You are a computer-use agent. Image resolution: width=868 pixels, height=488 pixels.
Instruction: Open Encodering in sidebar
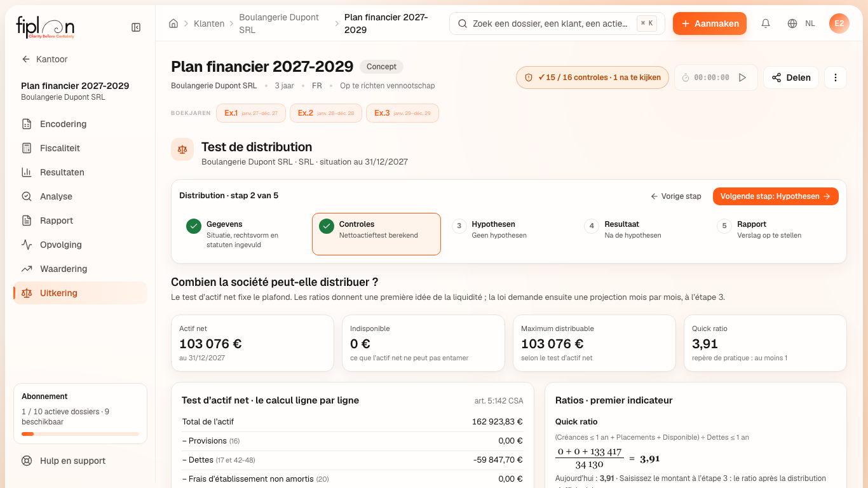[80, 124]
